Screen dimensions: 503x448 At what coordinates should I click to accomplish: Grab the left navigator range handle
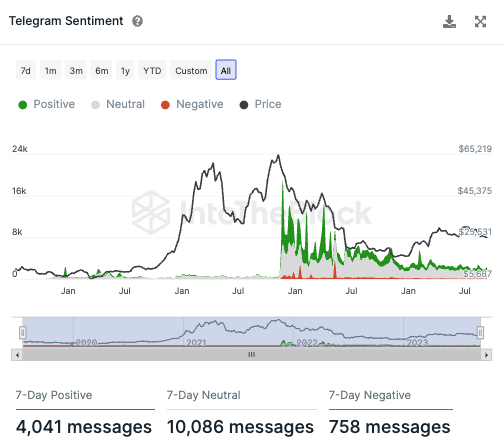pyautogui.click(x=23, y=332)
